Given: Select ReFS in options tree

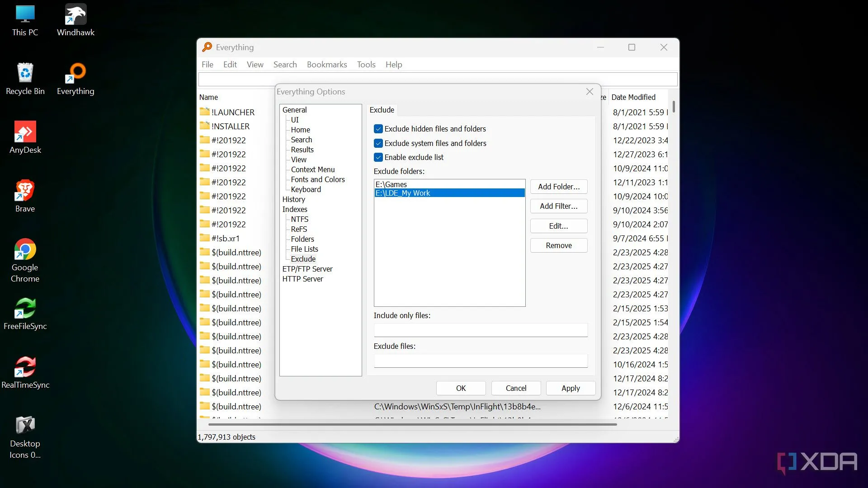Looking at the screenshot, I should pos(299,229).
